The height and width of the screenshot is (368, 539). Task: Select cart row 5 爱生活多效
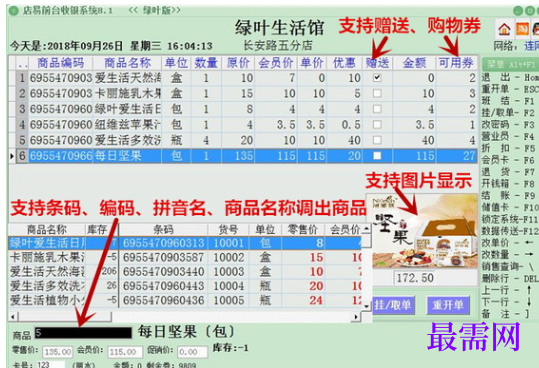tap(243, 140)
